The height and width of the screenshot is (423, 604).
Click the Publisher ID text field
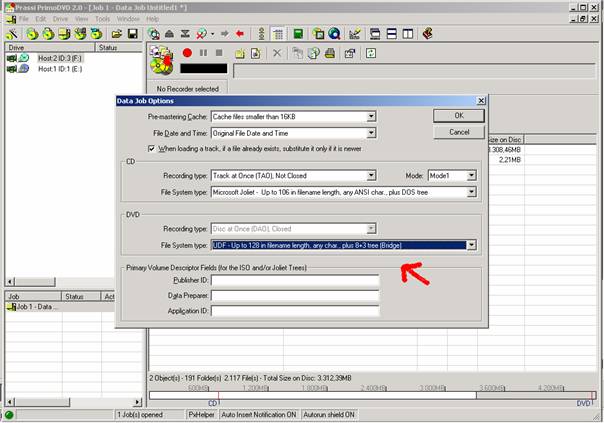[294, 281]
